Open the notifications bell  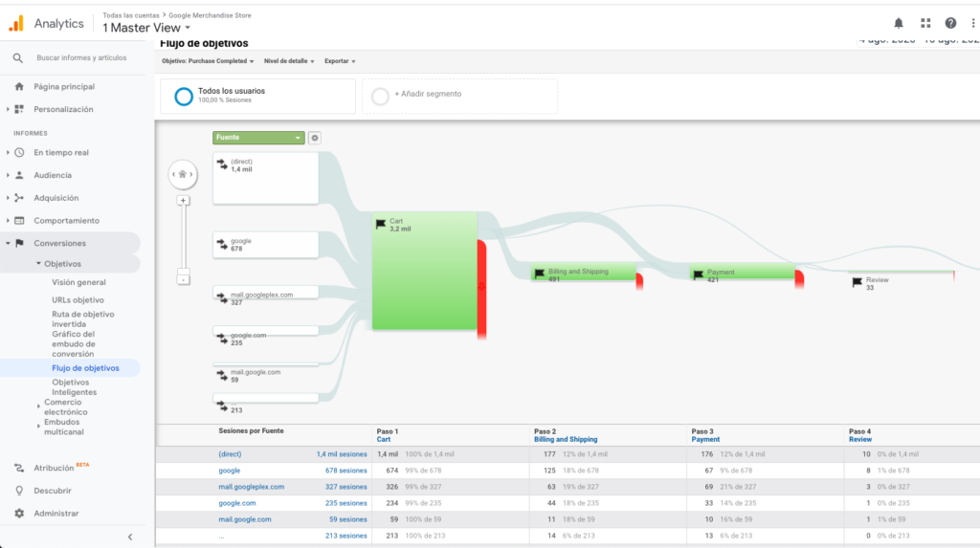click(898, 23)
